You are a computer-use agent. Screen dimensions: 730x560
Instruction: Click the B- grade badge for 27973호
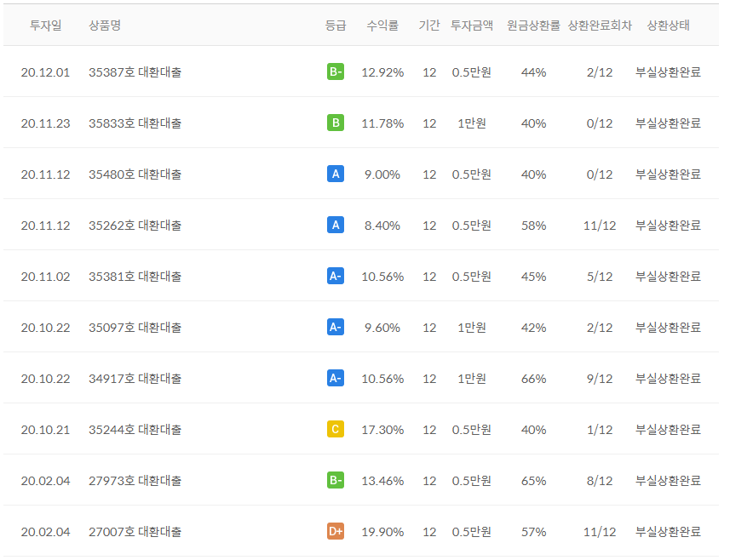pyautogui.click(x=336, y=481)
